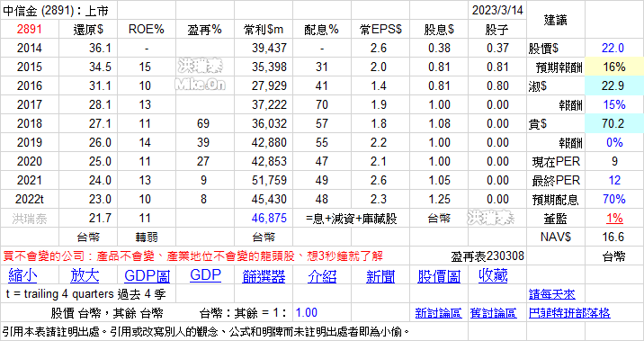This screenshot has width=644, height=341.
Task: Select the 股息$ column header
Action: pos(439,29)
